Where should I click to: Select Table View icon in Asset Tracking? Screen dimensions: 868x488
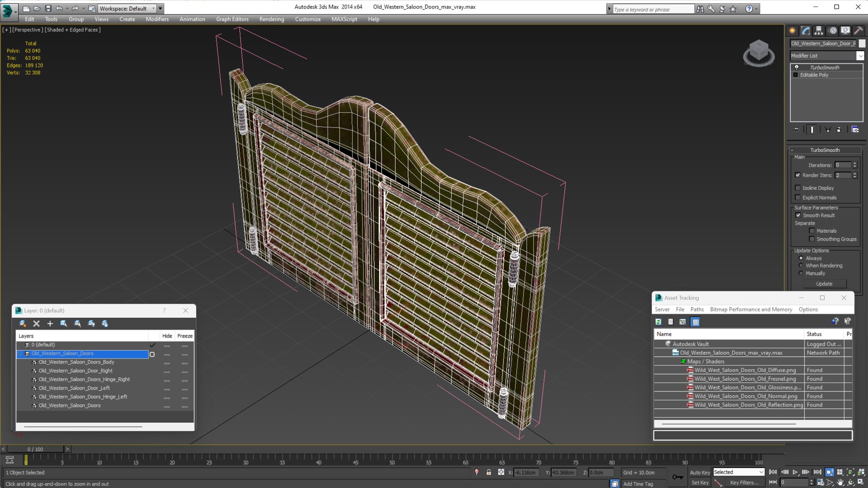696,322
